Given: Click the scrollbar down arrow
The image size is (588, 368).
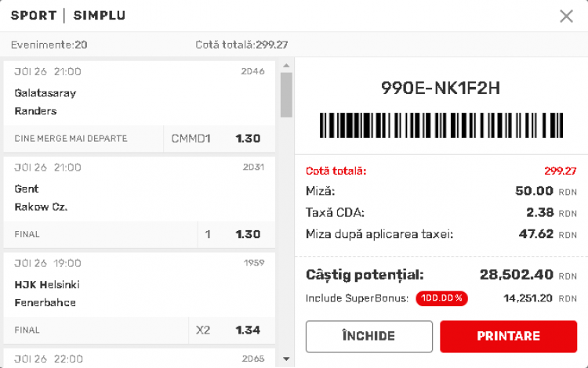Looking at the screenshot, I should point(286,359).
